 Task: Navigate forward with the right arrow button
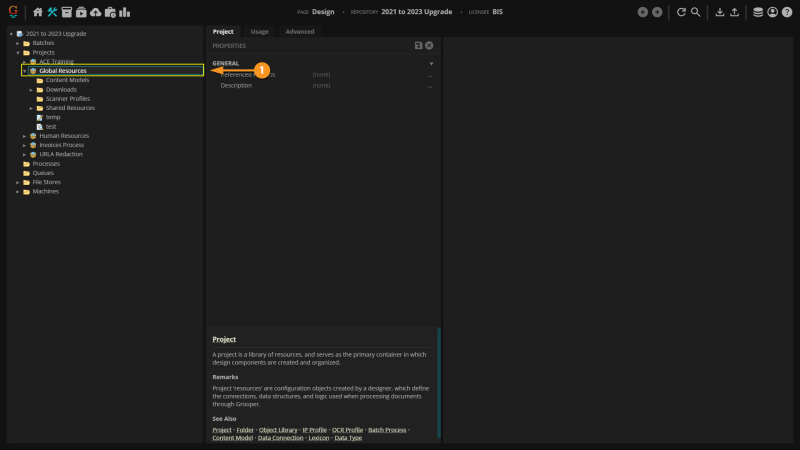(657, 12)
